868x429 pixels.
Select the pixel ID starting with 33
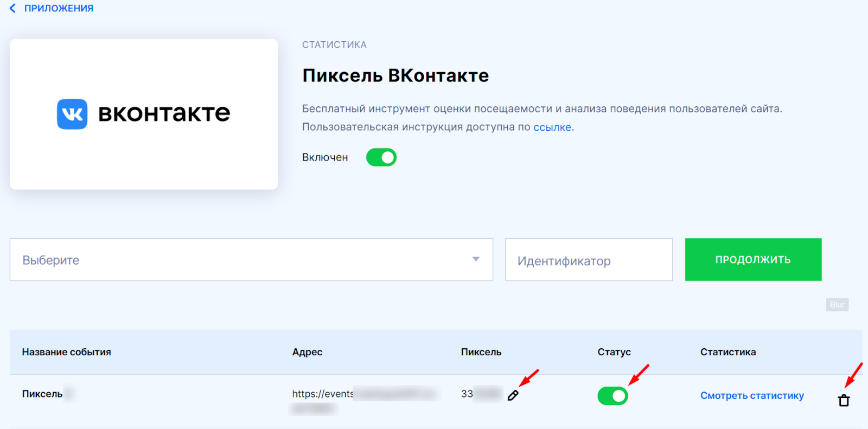(481, 394)
